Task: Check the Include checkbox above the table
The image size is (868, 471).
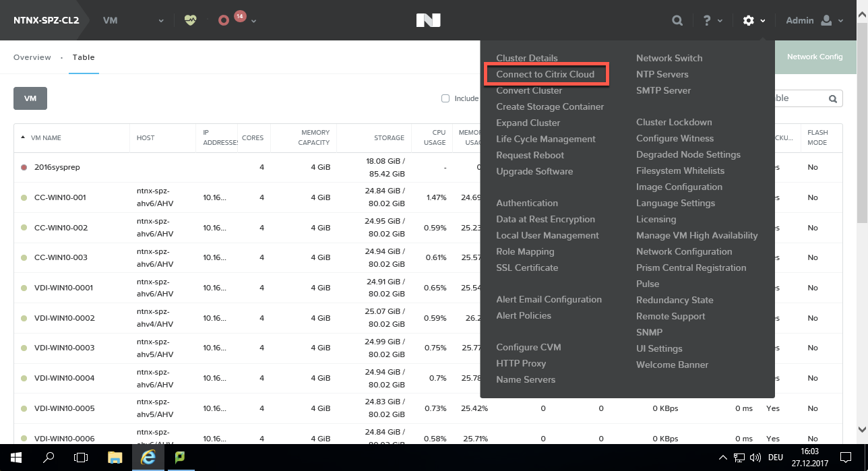Action: (x=445, y=98)
